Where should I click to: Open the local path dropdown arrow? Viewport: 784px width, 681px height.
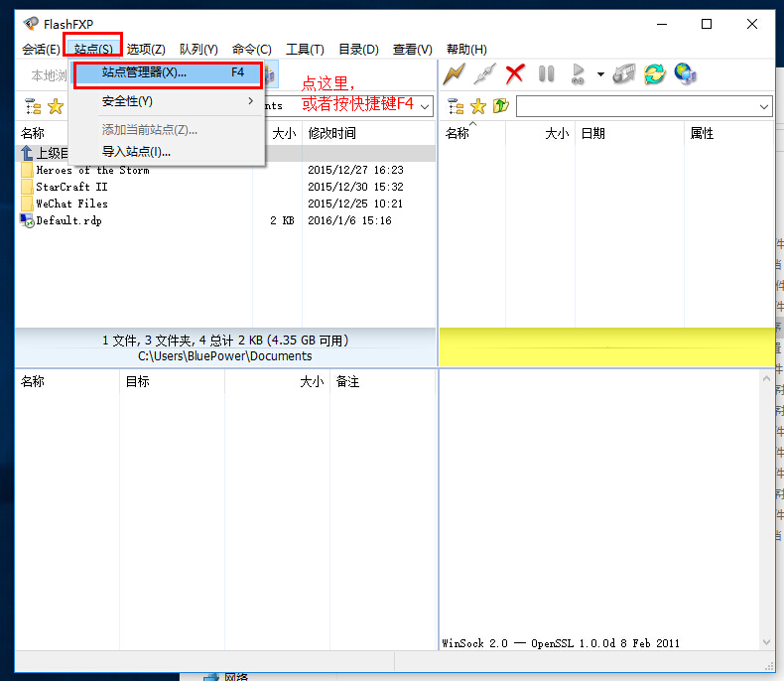pyautogui.click(x=425, y=106)
